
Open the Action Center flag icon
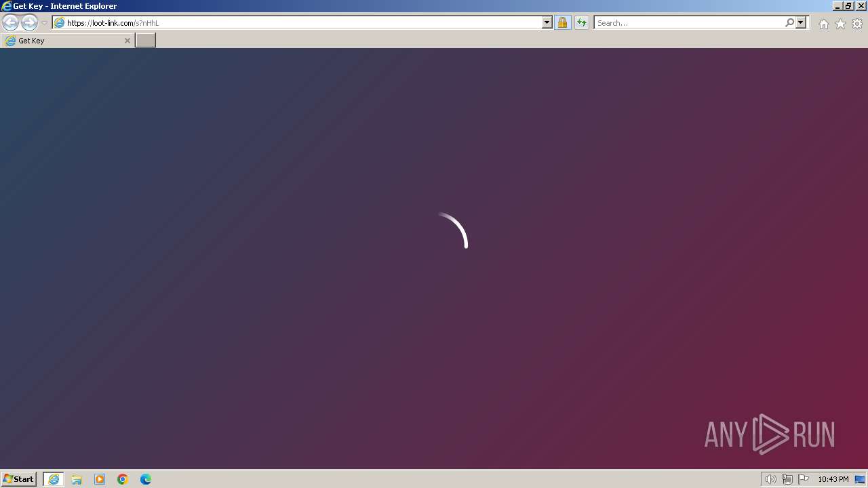point(804,479)
